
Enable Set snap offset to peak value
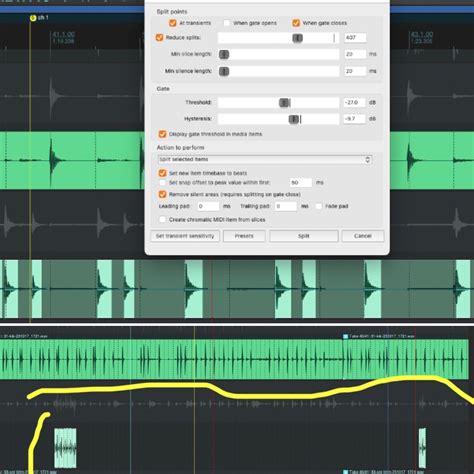pyautogui.click(x=162, y=182)
